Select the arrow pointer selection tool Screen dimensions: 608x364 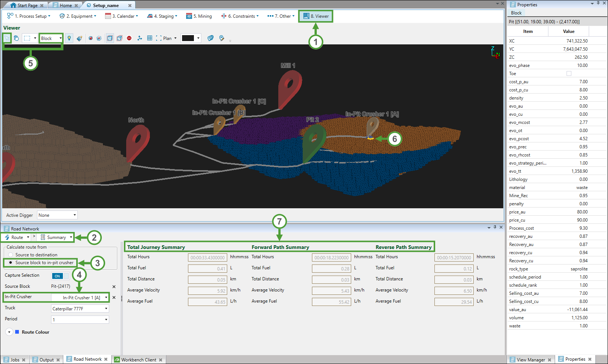pyautogui.click(x=7, y=38)
